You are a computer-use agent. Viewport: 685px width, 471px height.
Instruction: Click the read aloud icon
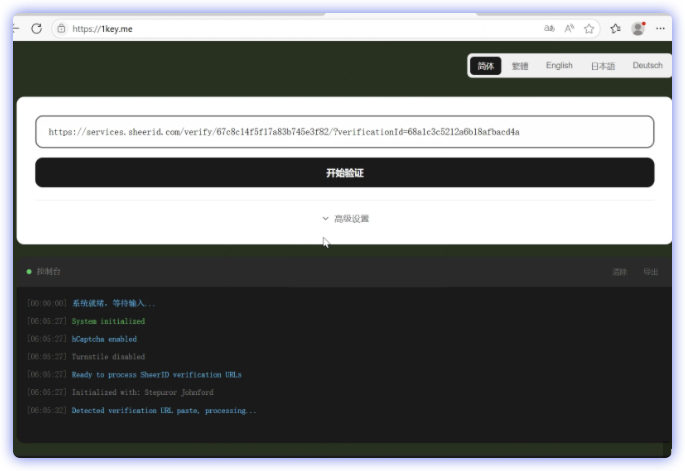click(569, 29)
